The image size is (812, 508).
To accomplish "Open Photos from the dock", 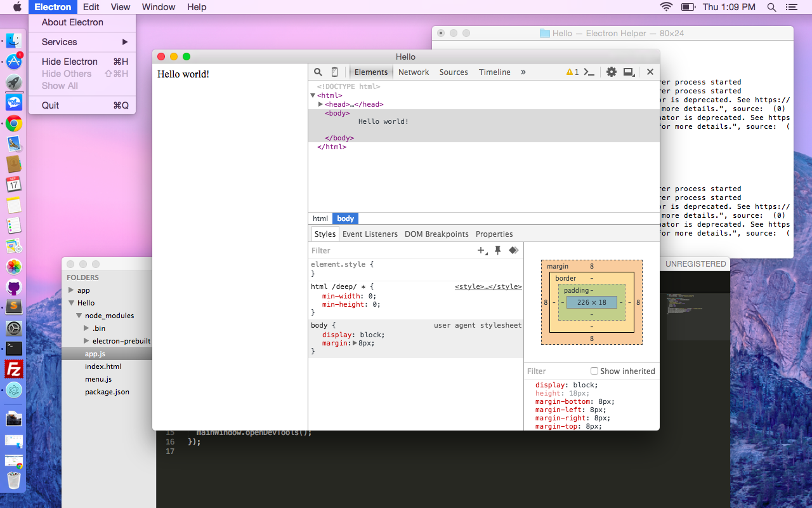I will click(14, 266).
